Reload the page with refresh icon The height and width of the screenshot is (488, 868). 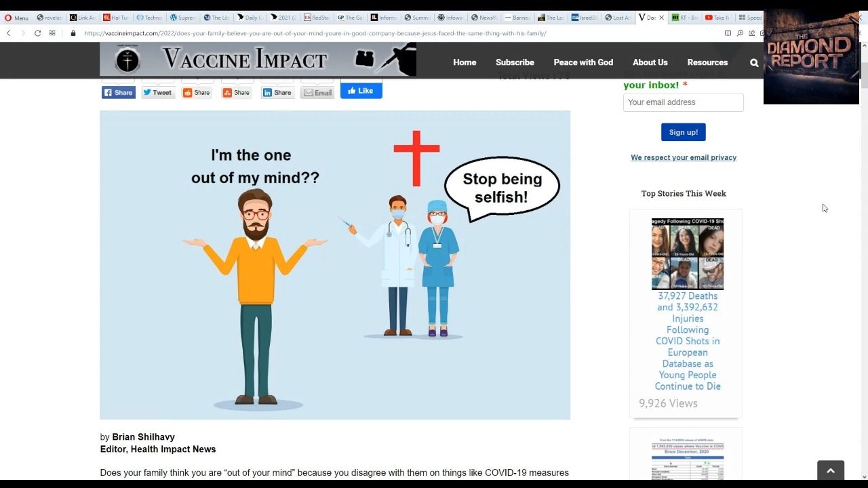37,33
